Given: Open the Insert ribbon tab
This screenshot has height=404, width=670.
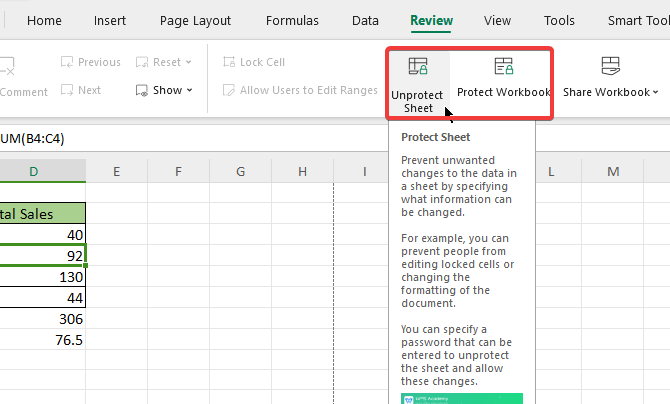Looking at the screenshot, I should click(109, 20).
